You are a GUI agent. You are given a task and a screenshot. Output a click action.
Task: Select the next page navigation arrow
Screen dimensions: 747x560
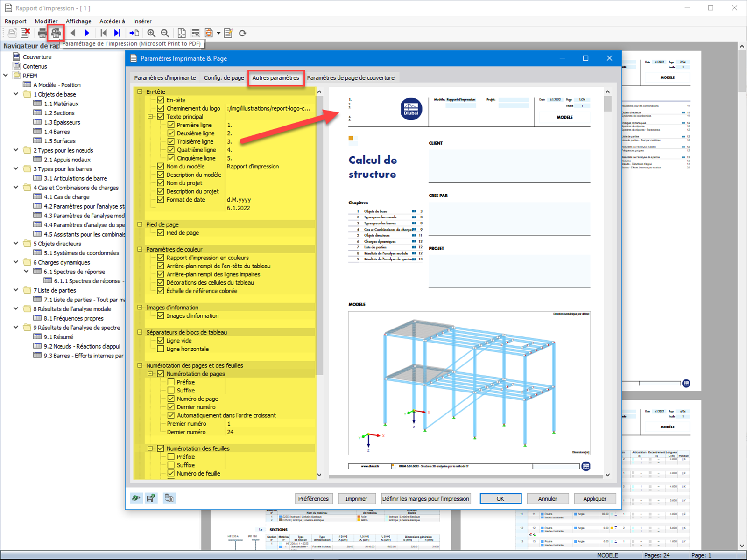[x=87, y=33]
